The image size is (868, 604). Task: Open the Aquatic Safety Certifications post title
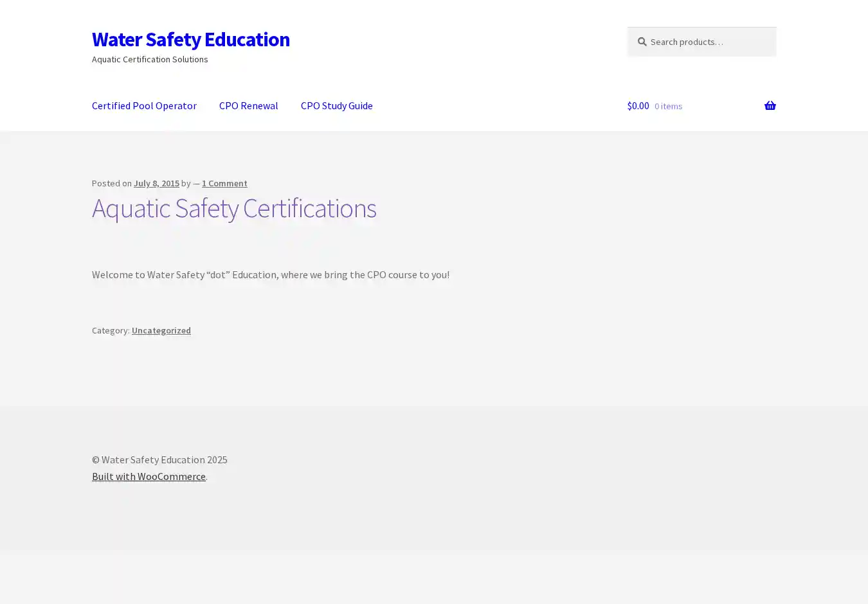(x=233, y=208)
